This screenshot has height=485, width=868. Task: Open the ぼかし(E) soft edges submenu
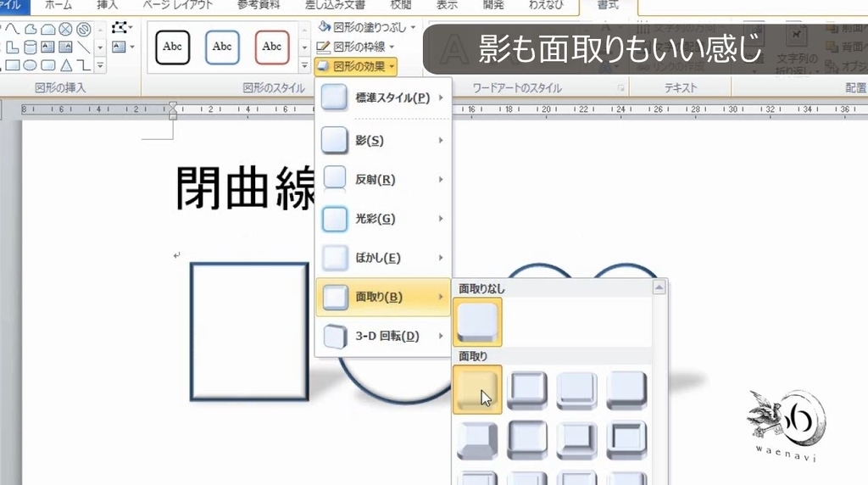[x=382, y=258]
